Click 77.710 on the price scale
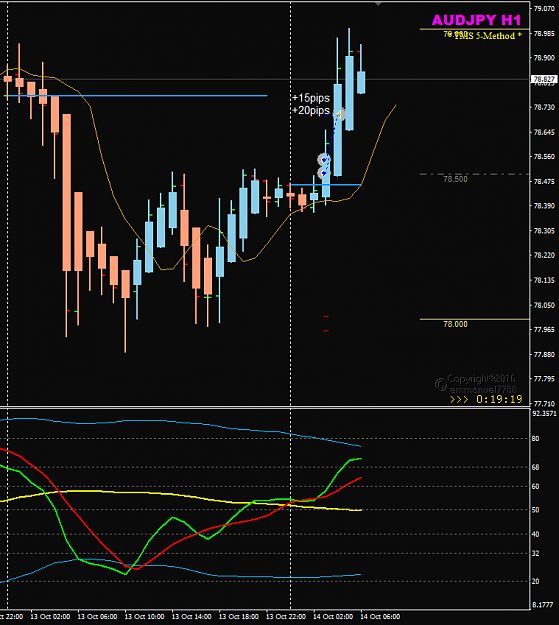The image size is (559, 625). click(x=544, y=403)
